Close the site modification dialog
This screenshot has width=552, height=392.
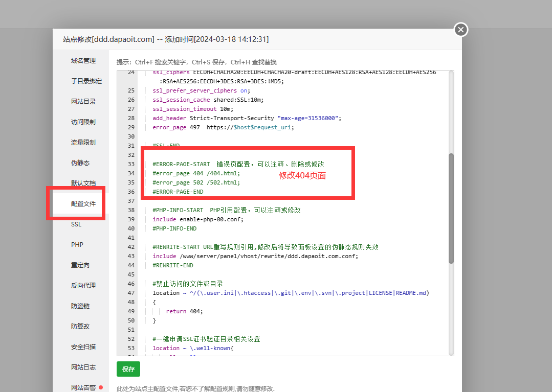461,30
